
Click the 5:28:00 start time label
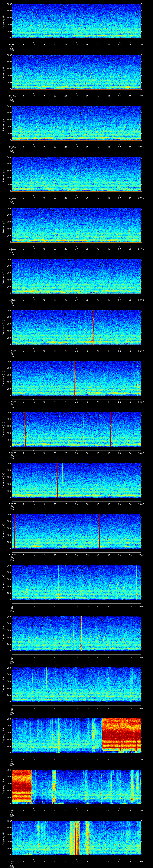click(12, 657)
